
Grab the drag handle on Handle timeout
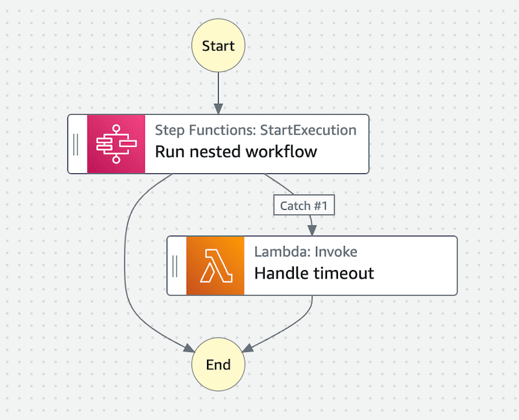coord(175,266)
